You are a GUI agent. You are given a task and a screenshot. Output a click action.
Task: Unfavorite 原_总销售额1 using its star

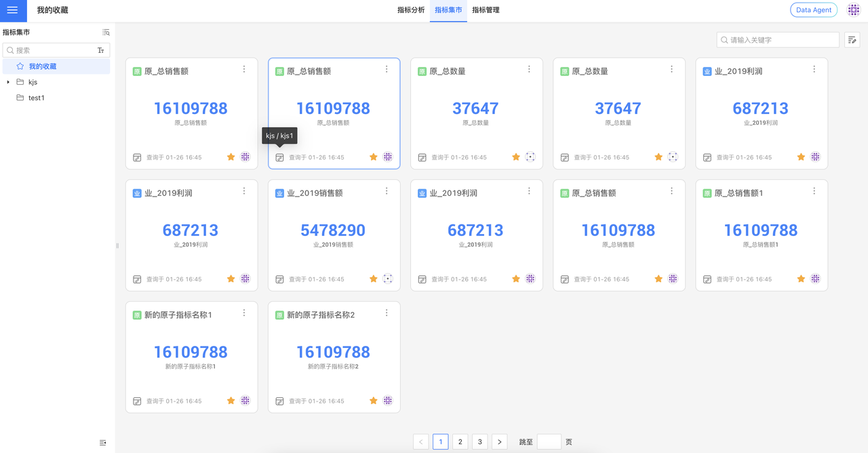coord(801,279)
